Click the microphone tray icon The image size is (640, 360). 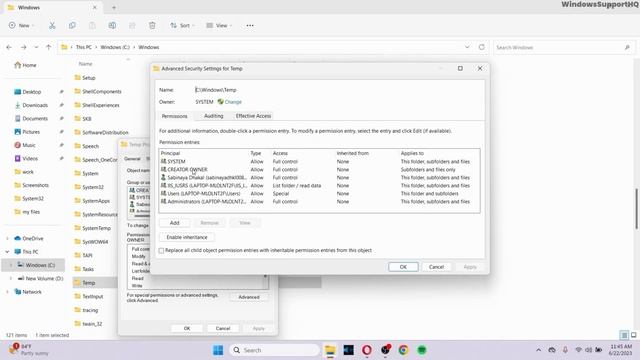565,350
